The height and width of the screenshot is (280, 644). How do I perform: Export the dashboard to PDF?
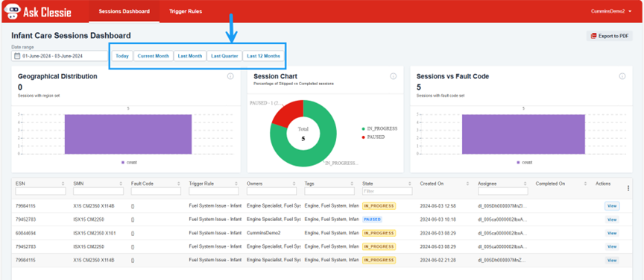click(609, 36)
